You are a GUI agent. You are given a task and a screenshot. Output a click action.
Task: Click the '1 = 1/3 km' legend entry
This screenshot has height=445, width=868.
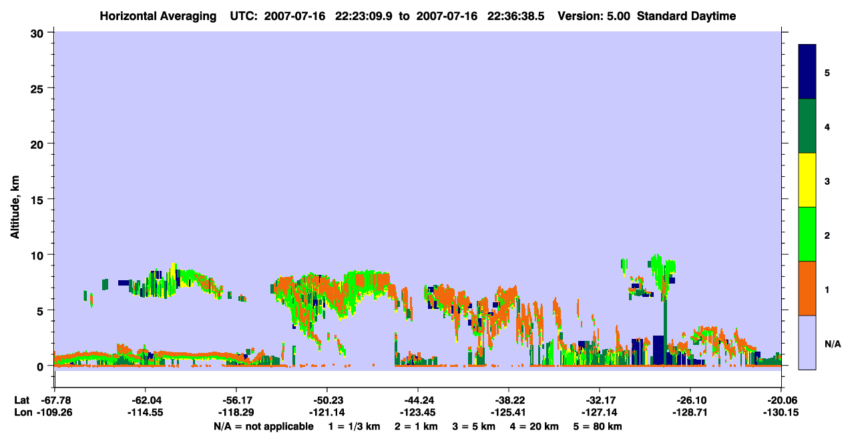coord(354,426)
